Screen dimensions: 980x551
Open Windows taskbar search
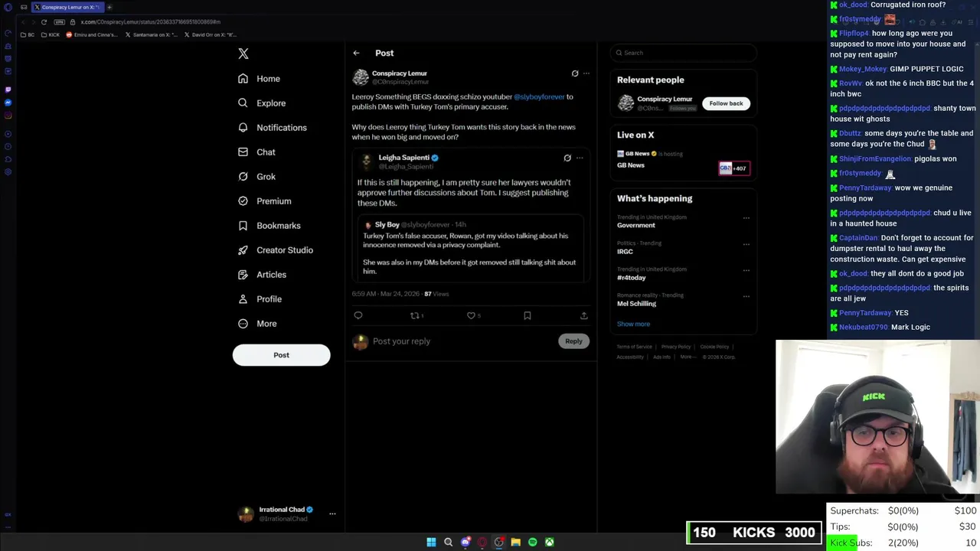[448, 542]
